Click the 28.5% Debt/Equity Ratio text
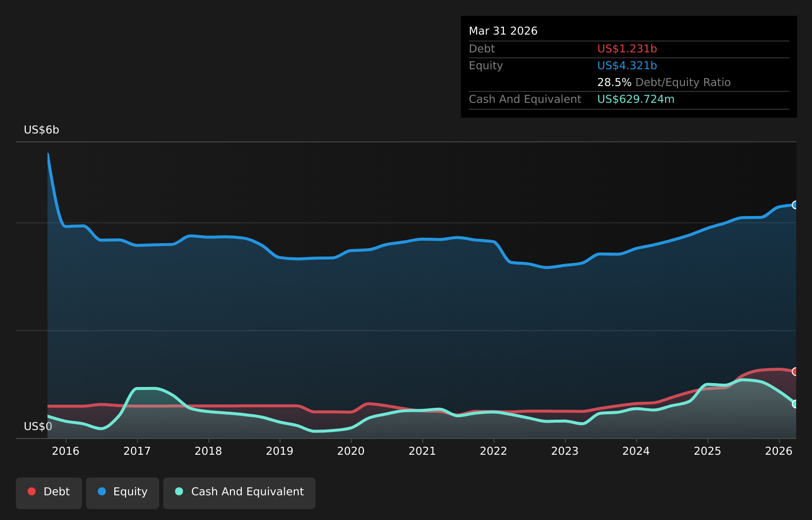Screen dimensions: 812x520 point(664,83)
